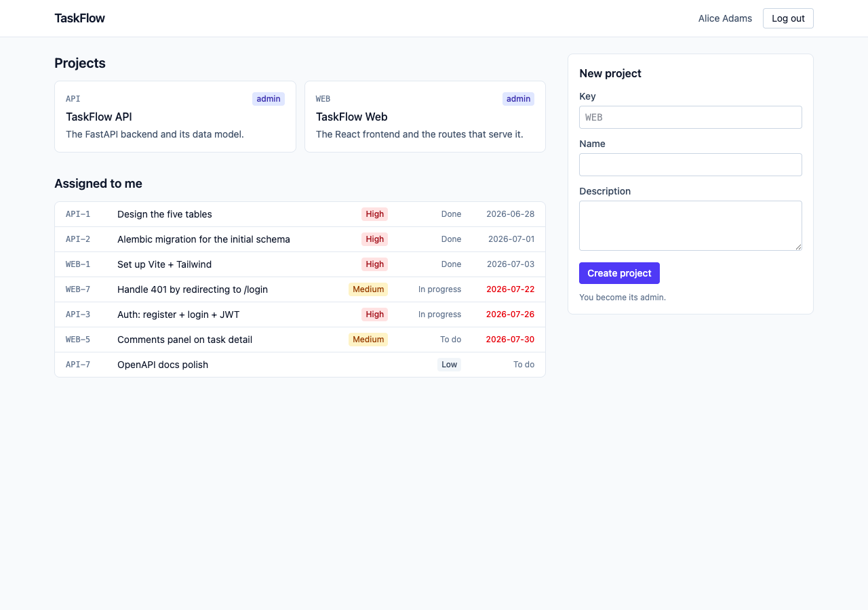Click the due date 2026-06-28
The height and width of the screenshot is (610, 868).
(x=510, y=214)
